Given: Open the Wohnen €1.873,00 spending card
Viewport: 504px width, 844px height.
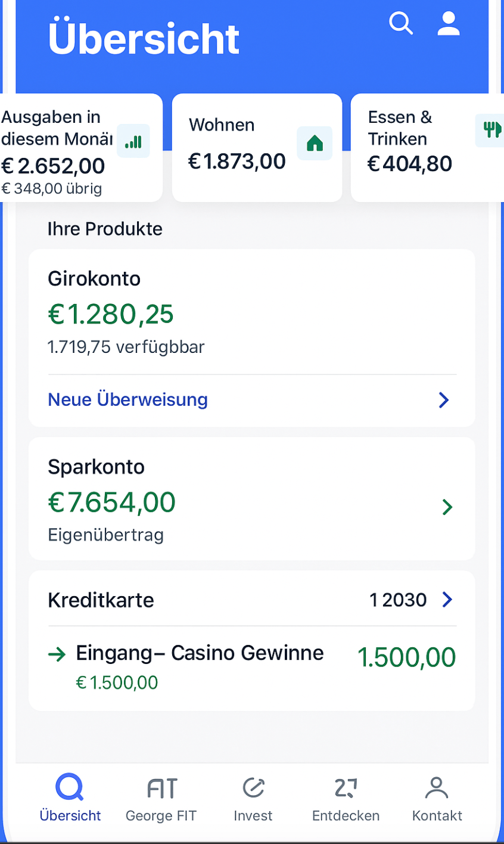Looking at the screenshot, I should (257, 148).
